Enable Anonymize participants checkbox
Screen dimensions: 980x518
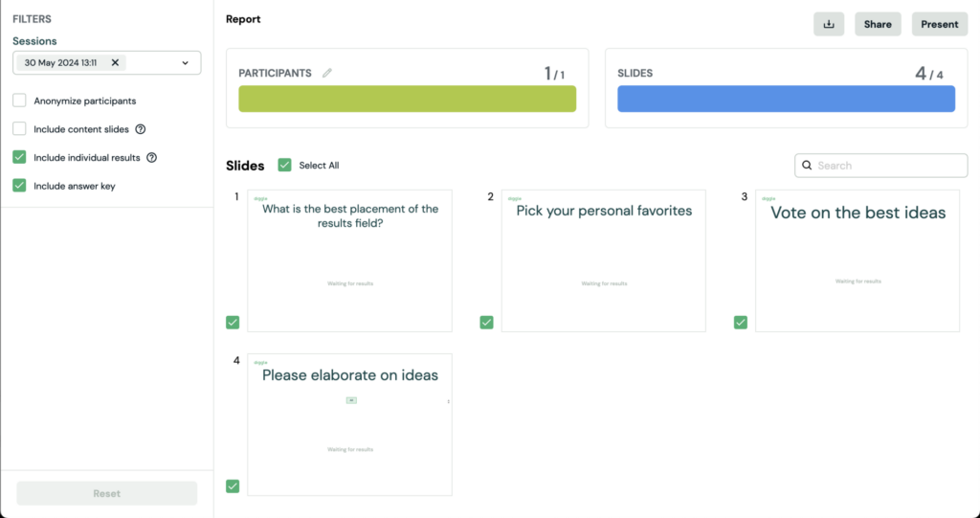(19, 101)
